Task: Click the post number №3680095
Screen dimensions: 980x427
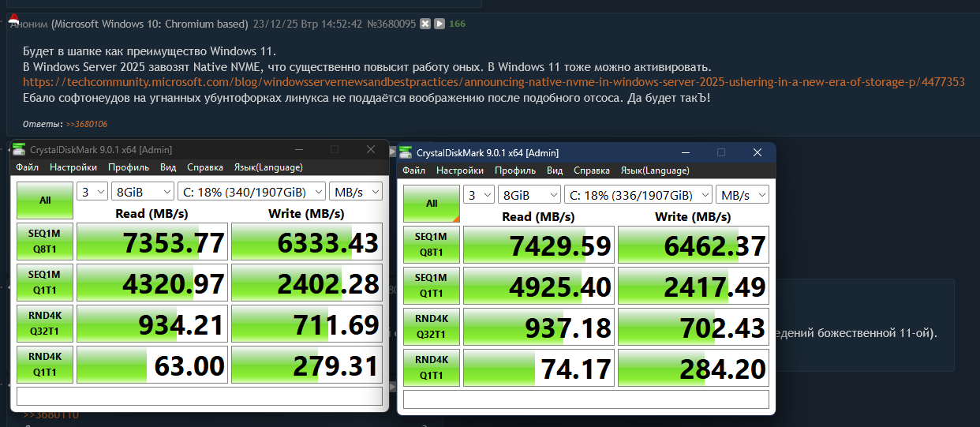Action: click(x=392, y=24)
